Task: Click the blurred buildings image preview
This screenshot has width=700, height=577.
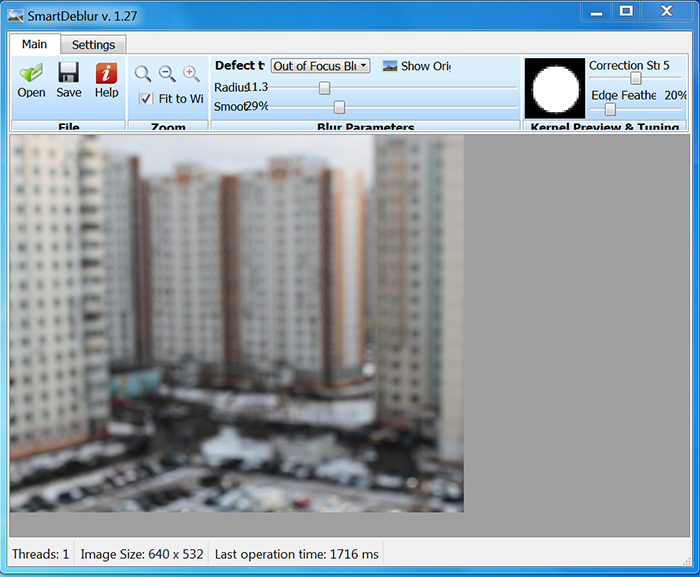Action: click(x=237, y=323)
